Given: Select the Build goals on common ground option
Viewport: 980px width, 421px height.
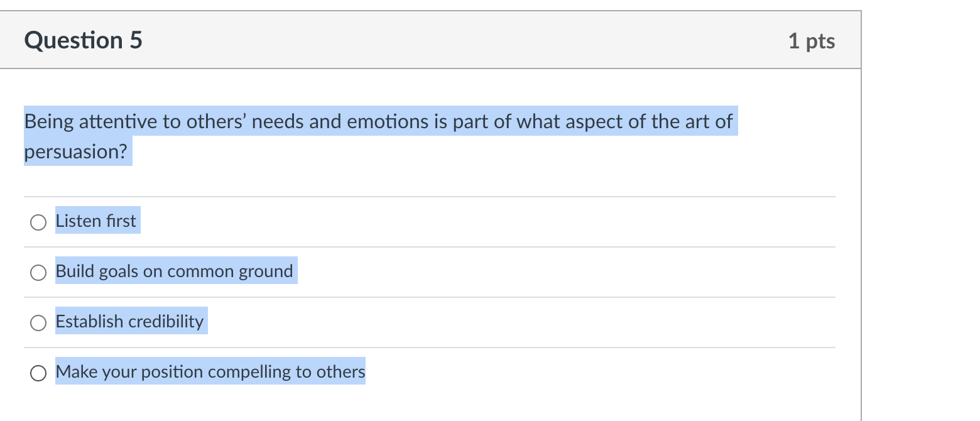Looking at the screenshot, I should point(38,272).
